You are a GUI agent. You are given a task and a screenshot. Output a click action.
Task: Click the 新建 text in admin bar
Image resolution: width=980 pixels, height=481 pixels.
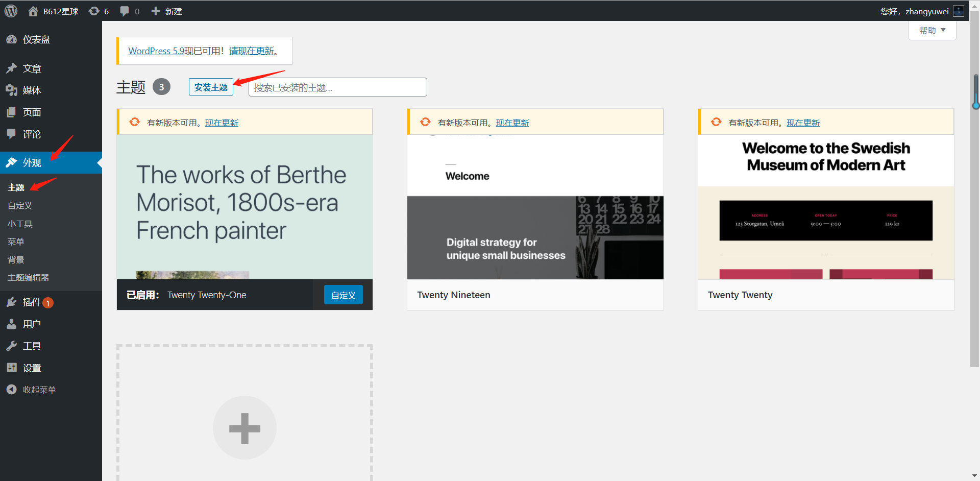click(174, 11)
